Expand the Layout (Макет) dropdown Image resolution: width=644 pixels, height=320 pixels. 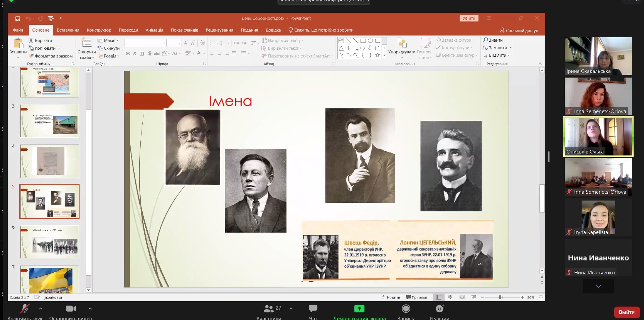(x=108, y=40)
